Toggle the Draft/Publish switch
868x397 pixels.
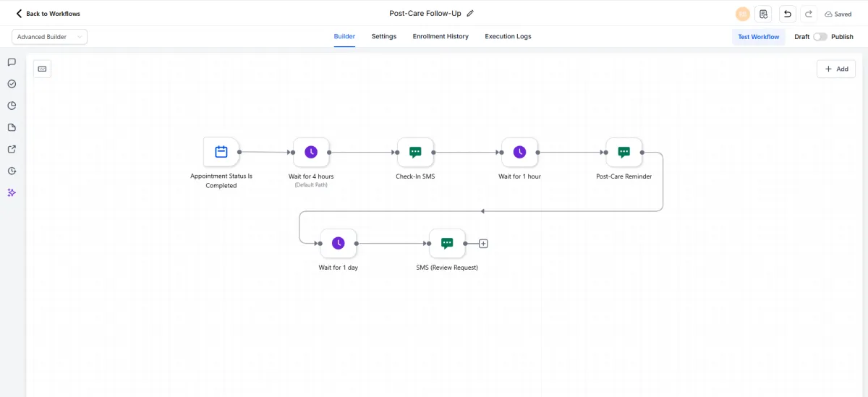pyautogui.click(x=820, y=36)
